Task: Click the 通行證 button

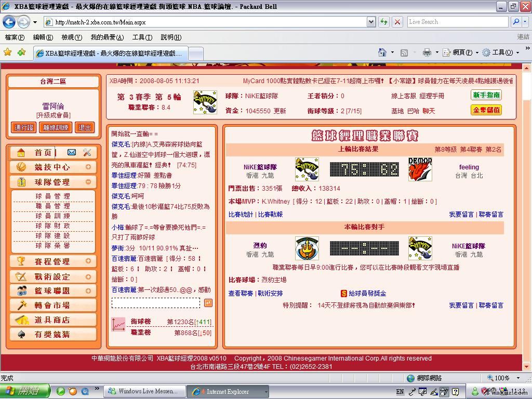Action: click(24, 128)
